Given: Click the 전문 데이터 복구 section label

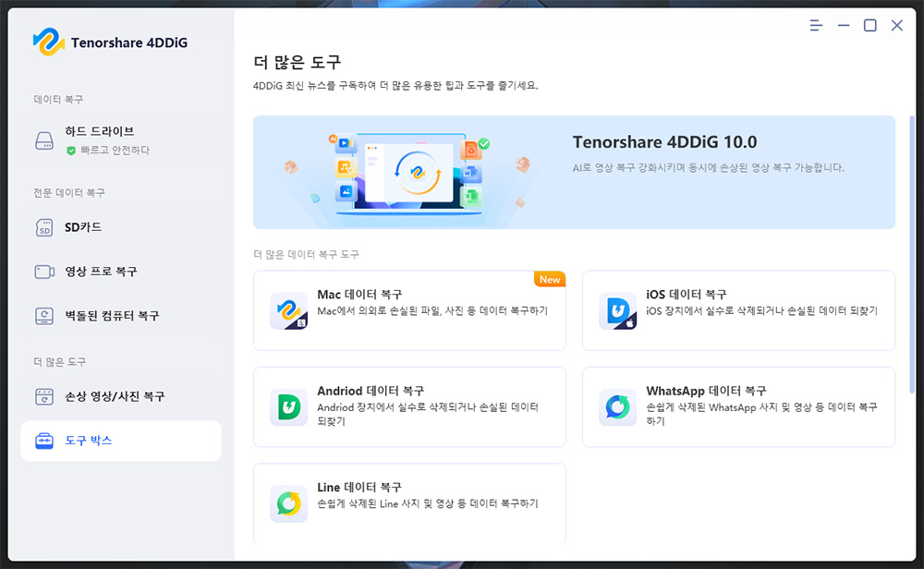Looking at the screenshot, I should pyautogui.click(x=69, y=193).
